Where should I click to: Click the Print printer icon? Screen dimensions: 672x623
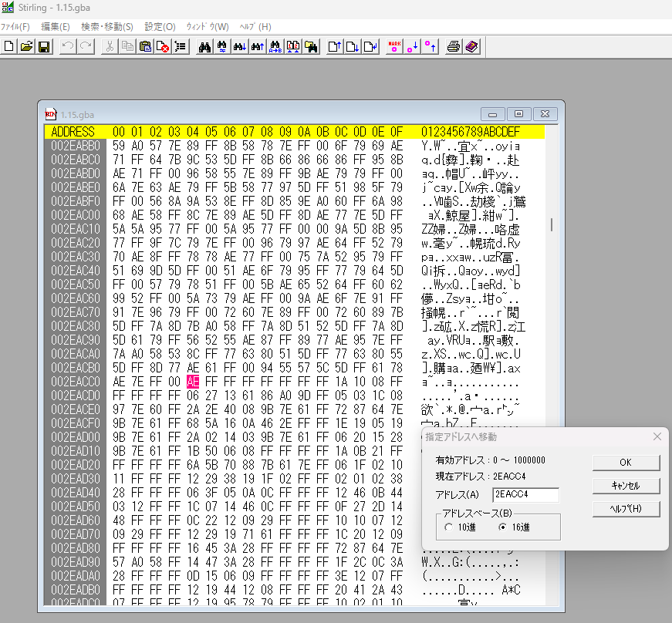454,46
